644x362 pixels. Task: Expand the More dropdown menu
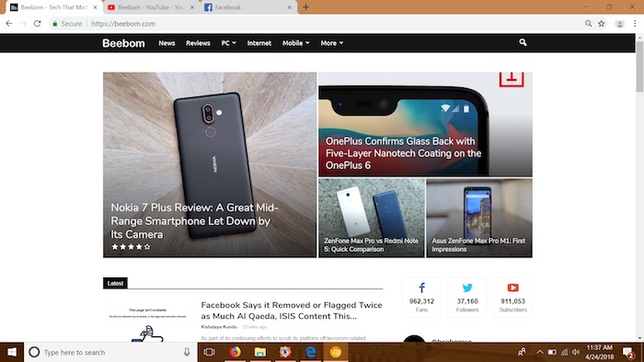pos(332,43)
